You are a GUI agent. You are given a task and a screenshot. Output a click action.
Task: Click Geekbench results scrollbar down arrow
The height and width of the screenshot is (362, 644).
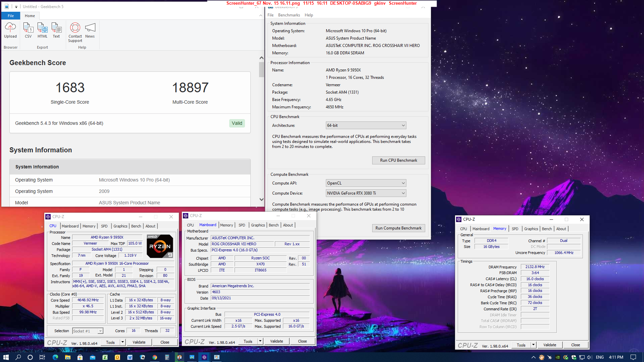[x=261, y=200]
